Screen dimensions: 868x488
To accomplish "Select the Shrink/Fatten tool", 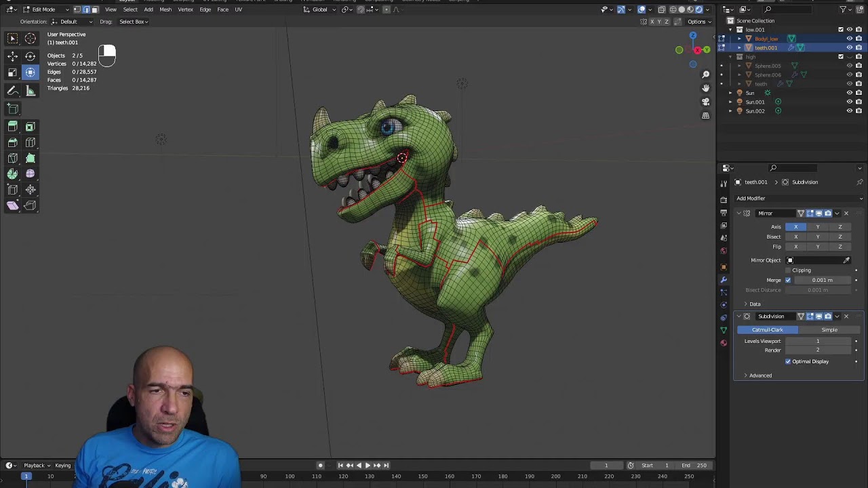I will click(31, 190).
